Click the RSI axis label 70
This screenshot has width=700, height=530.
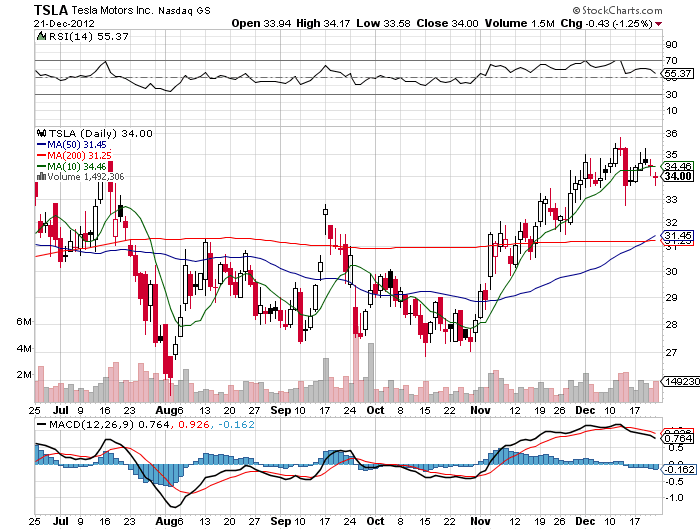pos(671,60)
